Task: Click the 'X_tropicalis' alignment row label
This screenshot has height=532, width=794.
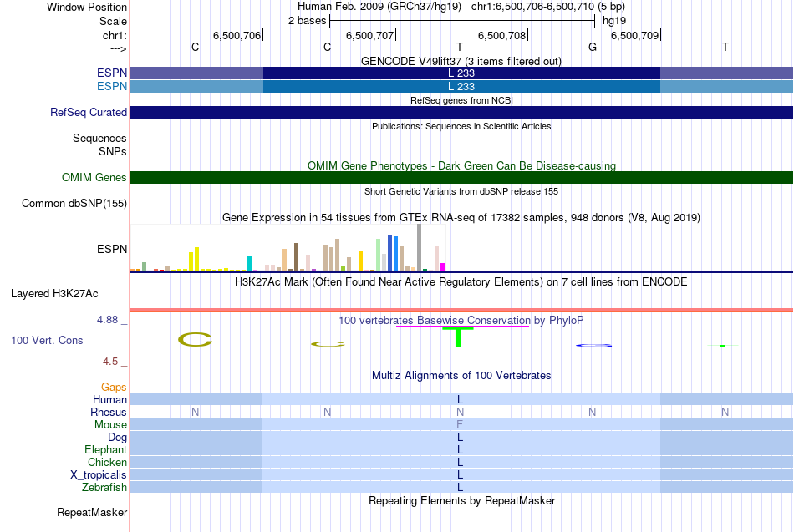Action: tap(99, 475)
